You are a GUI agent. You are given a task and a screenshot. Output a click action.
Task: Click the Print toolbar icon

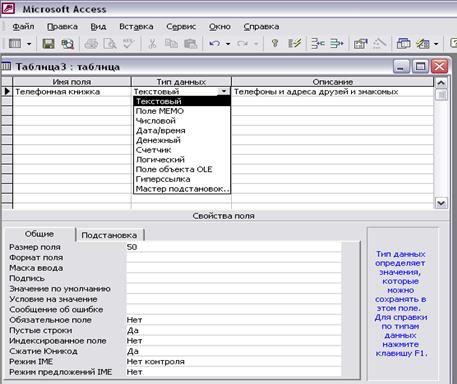coord(91,44)
